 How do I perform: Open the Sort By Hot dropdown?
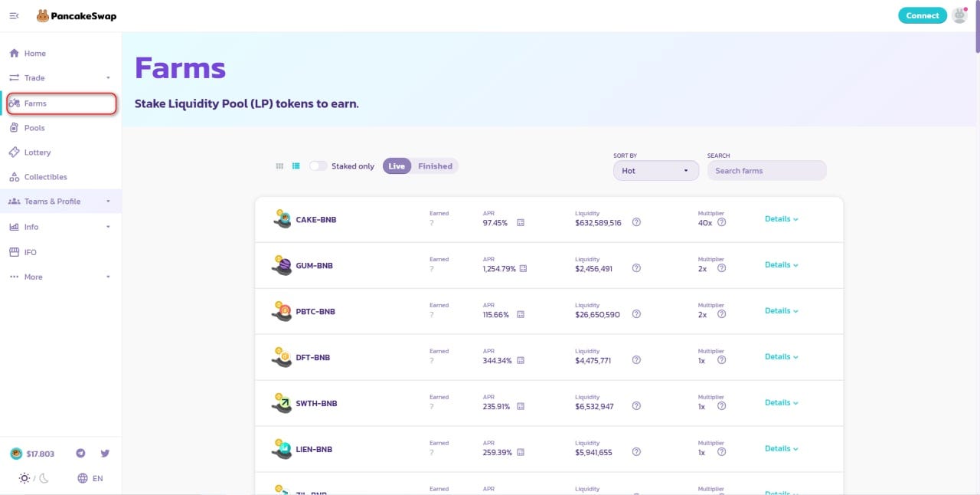coord(656,171)
